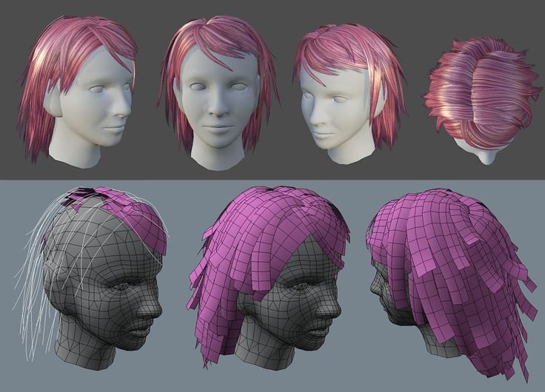Click the rendered back view of the hair
This screenshot has height=392, width=545.
483,101
